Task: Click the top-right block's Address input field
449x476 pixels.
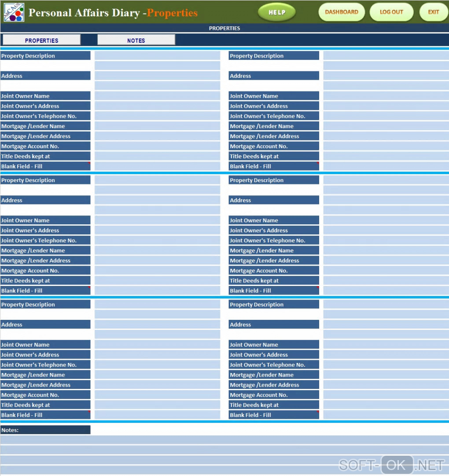Action: (x=386, y=76)
